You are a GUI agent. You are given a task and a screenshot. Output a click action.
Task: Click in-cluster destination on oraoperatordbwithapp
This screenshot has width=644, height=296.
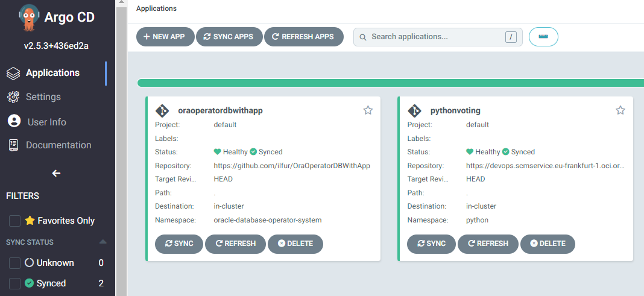pyautogui.click(x=229, y=206)
